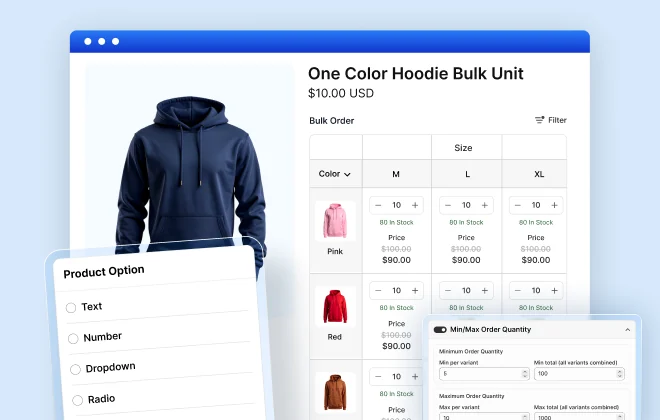This screenshot has width=660, height=420.
Task: Collapse the Min/Max Order Quantity panel
Action: 628,330
